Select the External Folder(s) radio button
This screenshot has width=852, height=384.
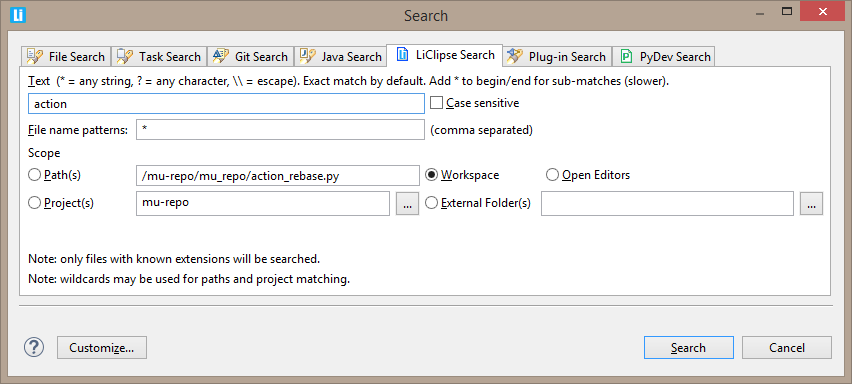432,203
